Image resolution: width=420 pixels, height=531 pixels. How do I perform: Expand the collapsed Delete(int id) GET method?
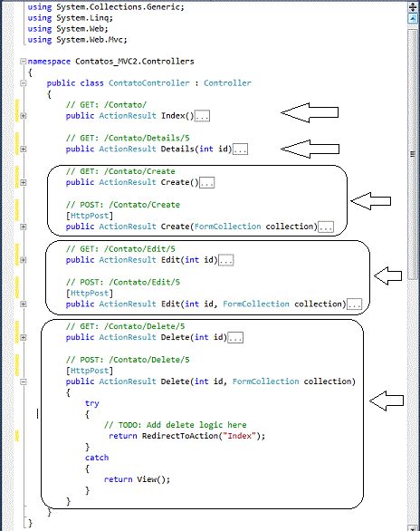pyautogui.click(x=23, y=337)
